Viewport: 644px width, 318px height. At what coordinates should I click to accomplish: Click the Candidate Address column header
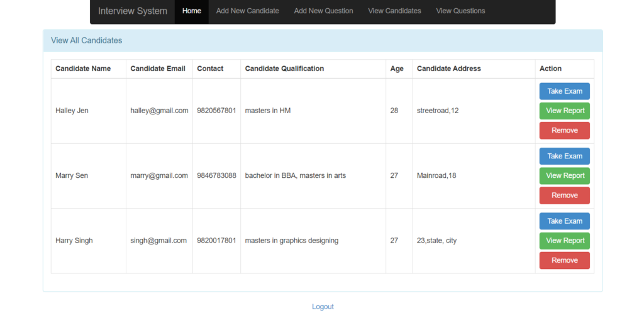pos(448,69)
